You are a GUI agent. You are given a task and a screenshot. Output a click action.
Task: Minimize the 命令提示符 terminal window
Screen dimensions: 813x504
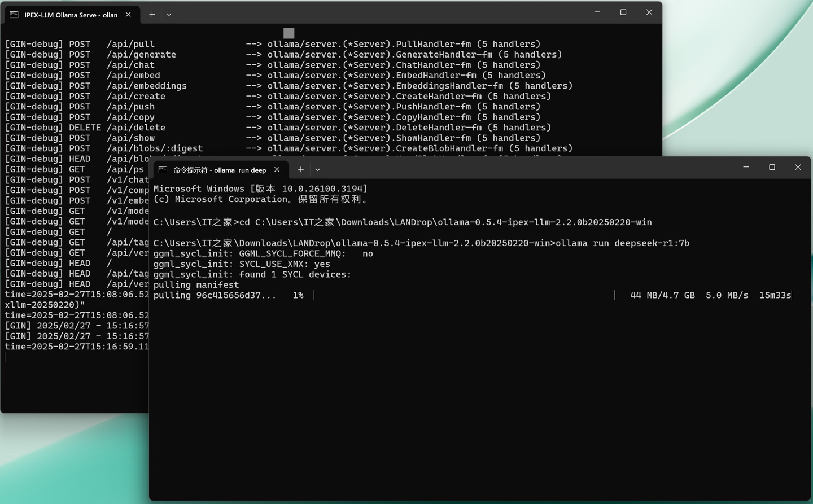point(746,167)
